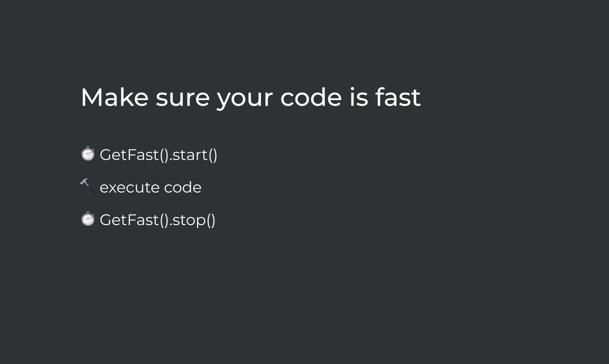Select the execute code bullet text
The image size is (609, 364).
click(x=151, y=187)
